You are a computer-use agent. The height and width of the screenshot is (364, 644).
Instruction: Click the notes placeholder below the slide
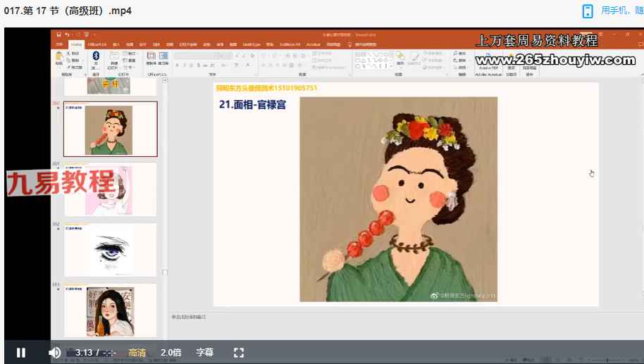point(189,317)
